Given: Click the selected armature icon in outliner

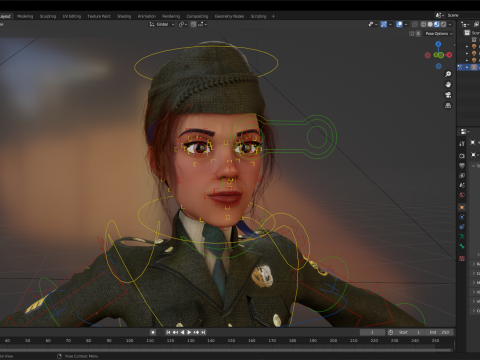Looking at the screenshot, I should pos(474,67).
